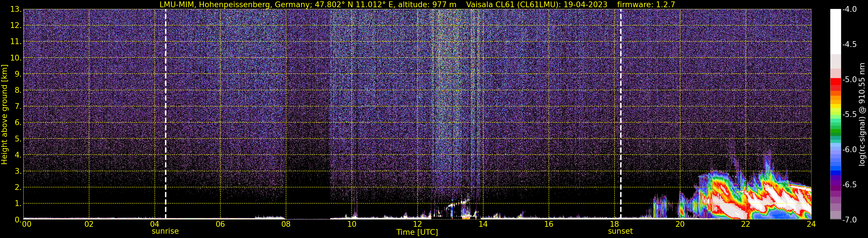Click the time axis tick '12'
Viewport: 868px width, 238px height.
[x=417, y=224]
